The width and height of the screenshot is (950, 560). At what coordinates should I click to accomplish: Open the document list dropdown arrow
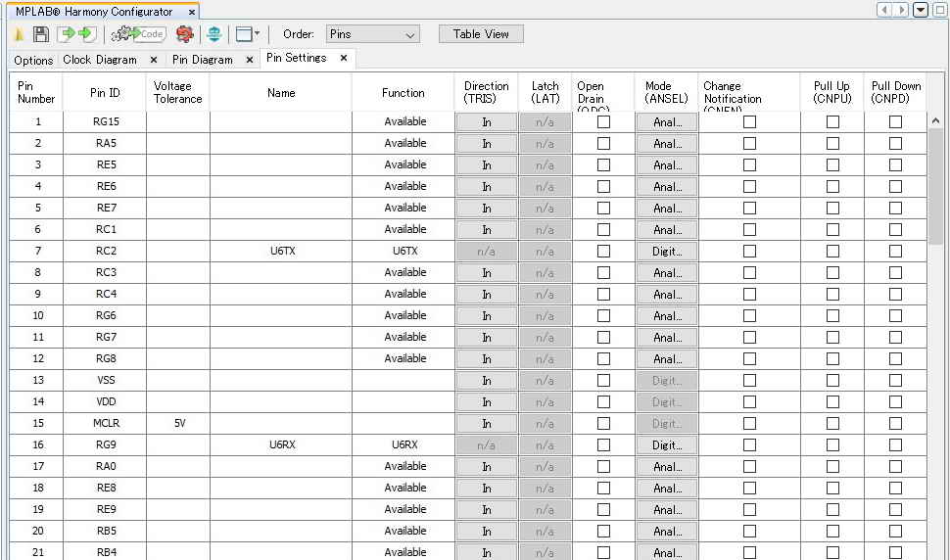[x=920, y=10]
